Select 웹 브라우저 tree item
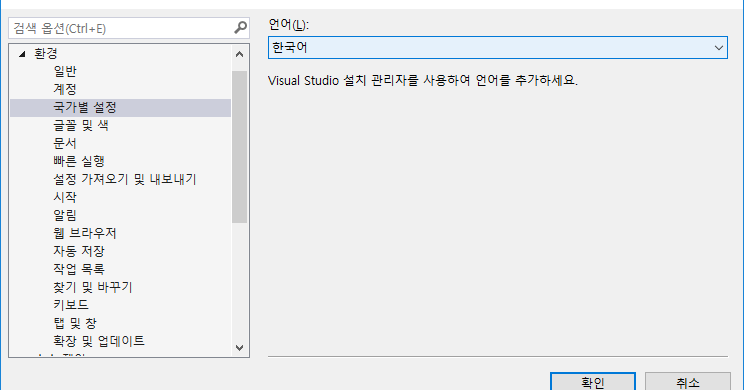The height and width of the screenshot is (390, 744). tap(85, 233)
